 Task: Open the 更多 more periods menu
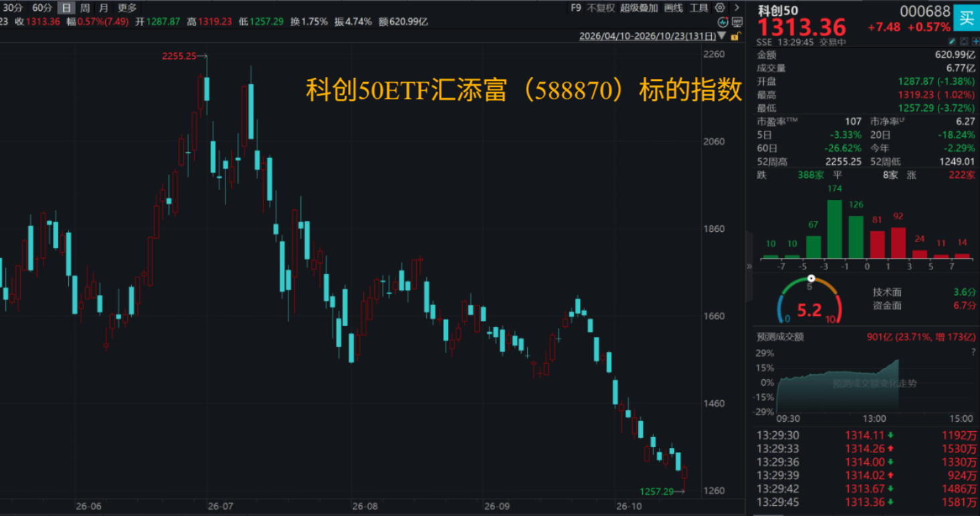pyautogui.click(x=127, y=8)
